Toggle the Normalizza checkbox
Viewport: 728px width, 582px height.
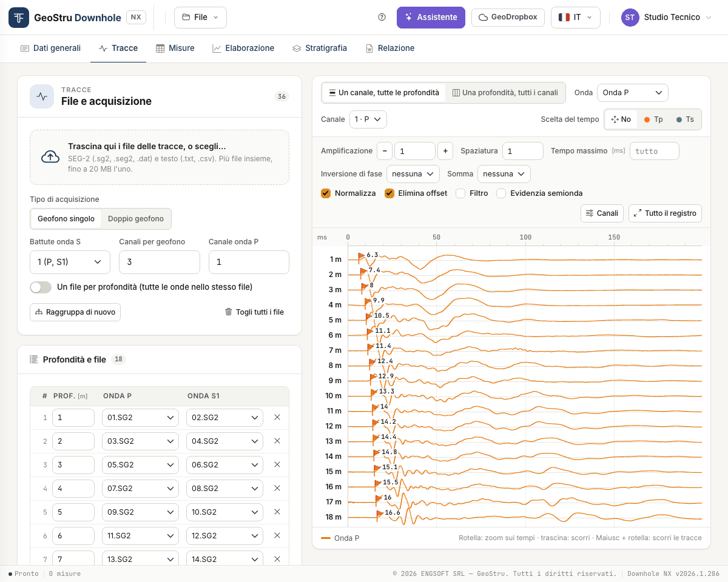point(326,193)
